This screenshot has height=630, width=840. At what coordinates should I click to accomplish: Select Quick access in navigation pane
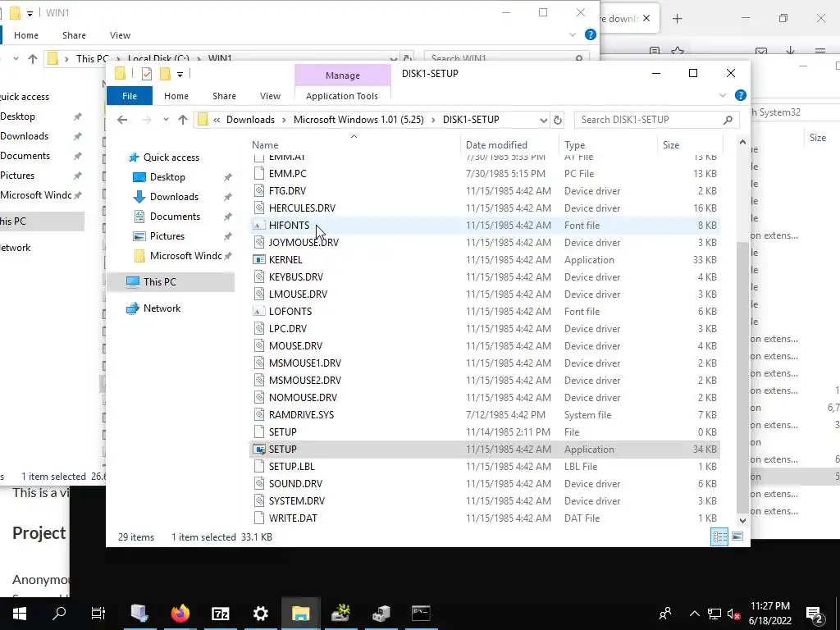tap(171, 157)
